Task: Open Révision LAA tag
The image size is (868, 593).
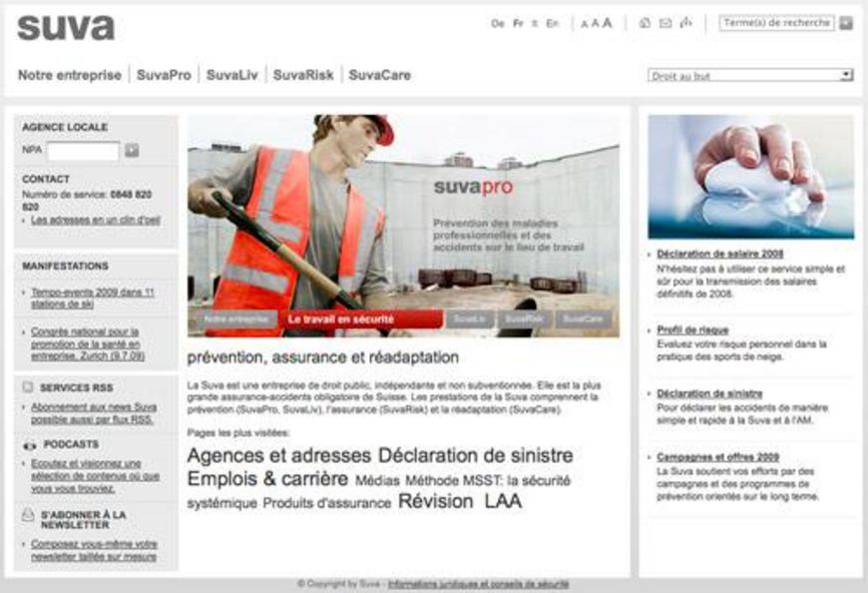Action: click(460, 501)
